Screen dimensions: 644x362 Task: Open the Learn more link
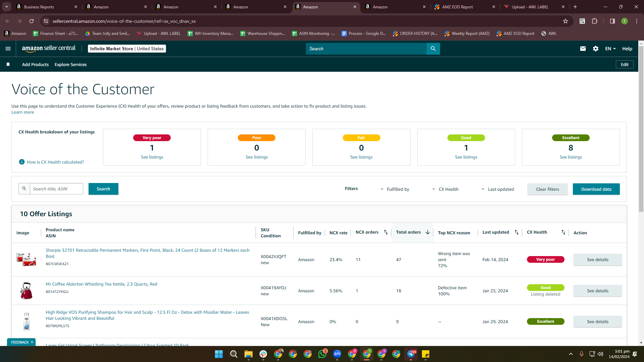[x=22, y=112]
